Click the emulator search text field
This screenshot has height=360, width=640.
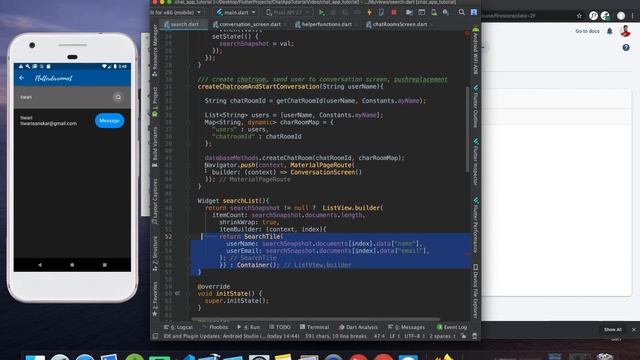click(x=64, y=97)
